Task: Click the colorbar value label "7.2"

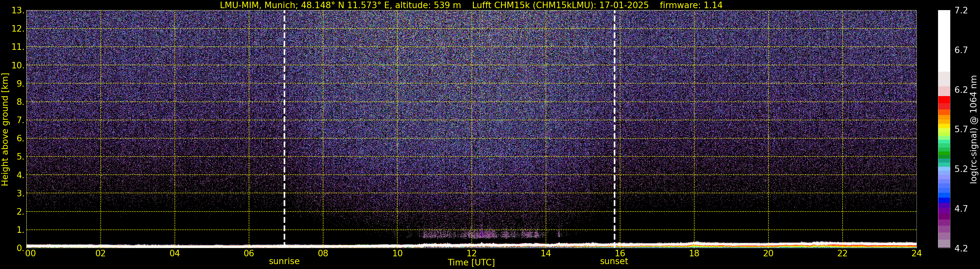Action: click(961, 10)
